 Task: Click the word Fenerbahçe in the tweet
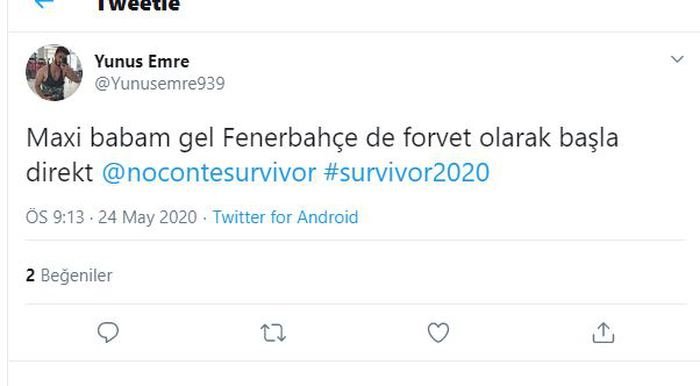[x=290, y=138]
